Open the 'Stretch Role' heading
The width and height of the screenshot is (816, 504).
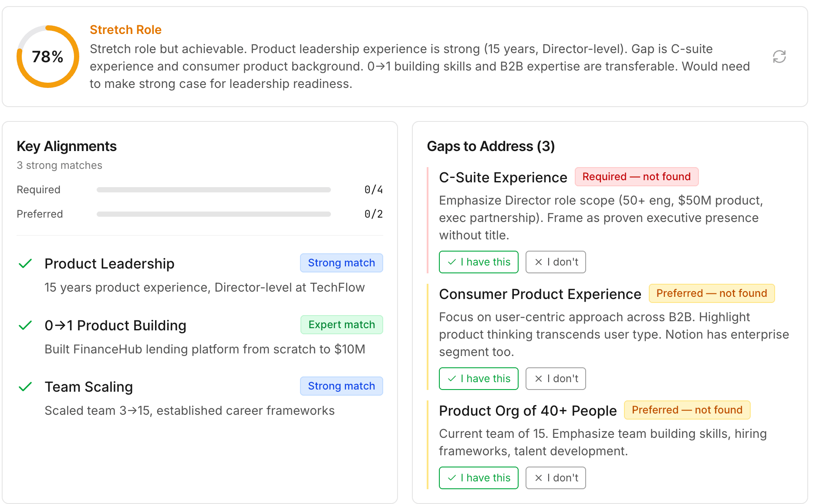tap(125, 30)
